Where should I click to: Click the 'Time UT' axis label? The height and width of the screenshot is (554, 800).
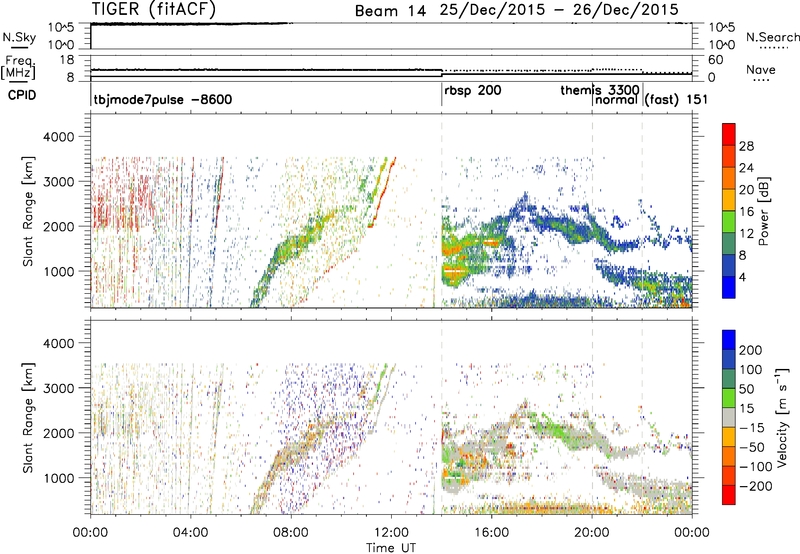(x=391, y=547)
